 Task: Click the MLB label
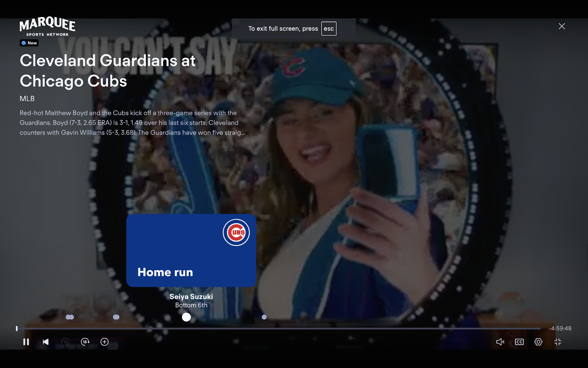[x=27, y=99]
